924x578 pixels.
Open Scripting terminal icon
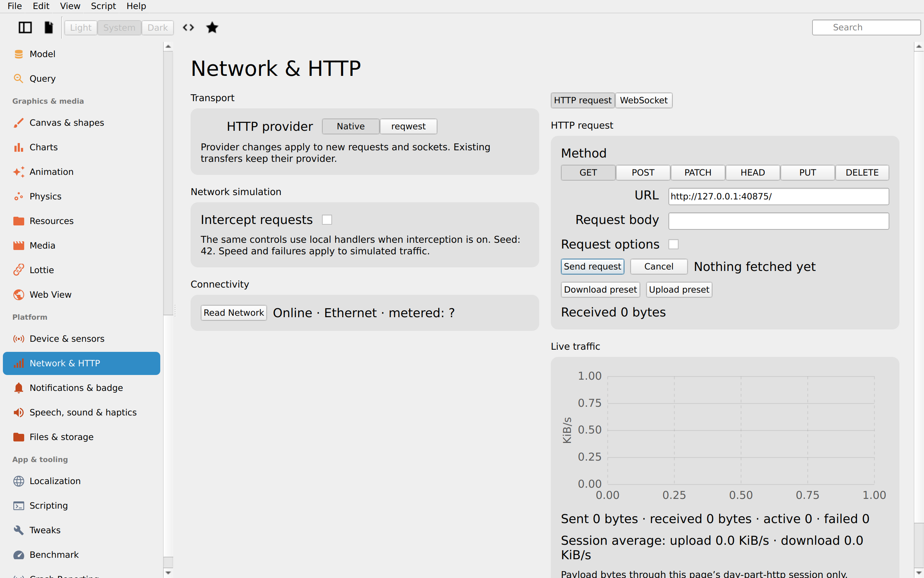(x=18, y=506)
